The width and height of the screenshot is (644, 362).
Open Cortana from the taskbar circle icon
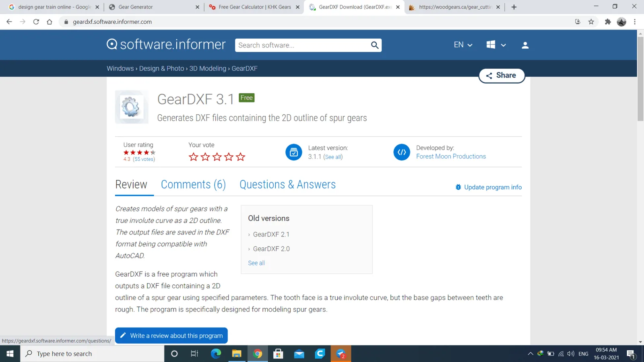(174, 354)
